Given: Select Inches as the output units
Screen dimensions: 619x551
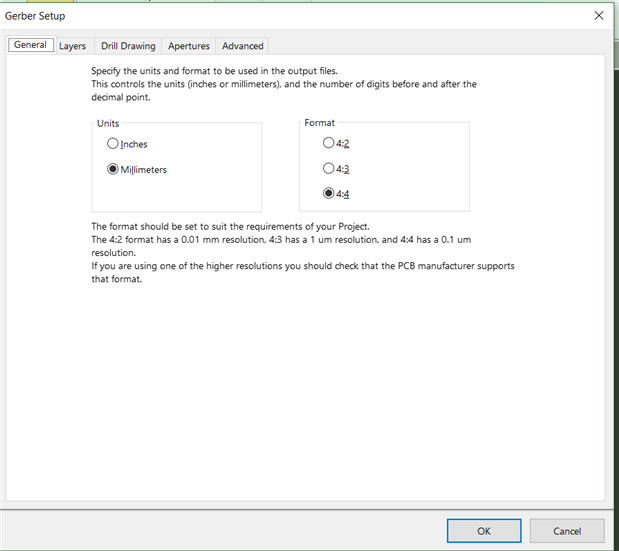Looking at the screenshot, I should coord(113,144).
